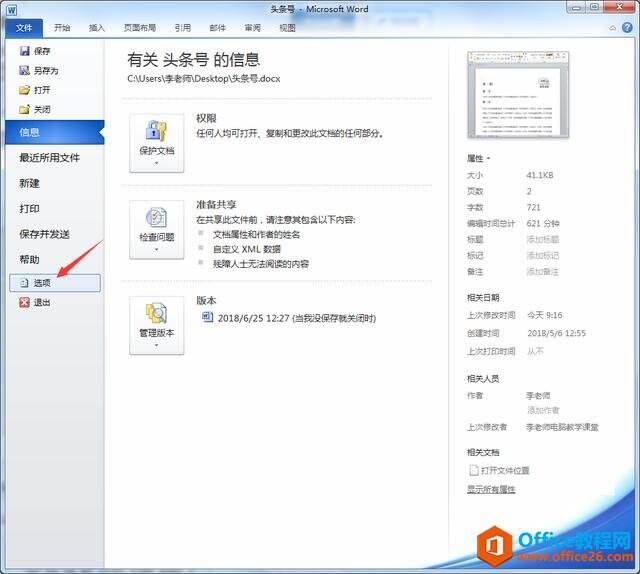Open Options (选项) in backstage sidebar
This screenshot has height=574, width=640.
click(55, 283)
